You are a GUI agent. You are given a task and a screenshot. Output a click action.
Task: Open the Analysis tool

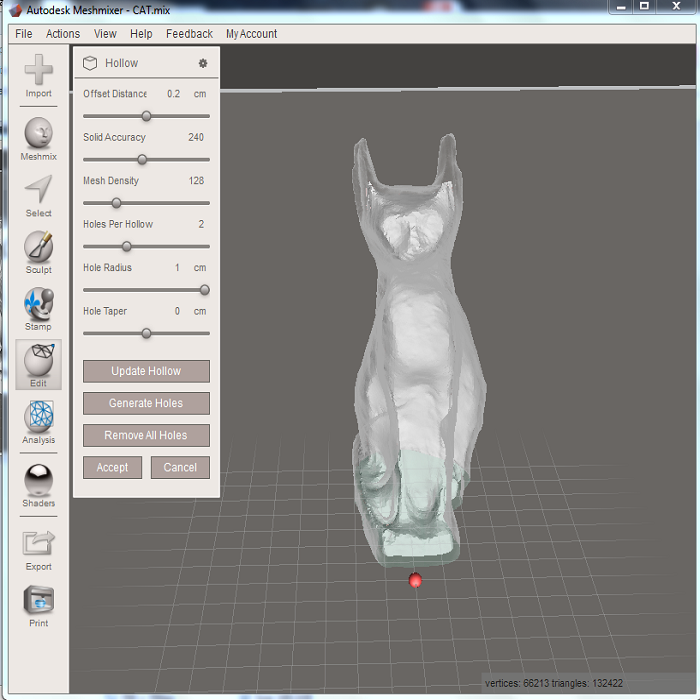point(38,422)
